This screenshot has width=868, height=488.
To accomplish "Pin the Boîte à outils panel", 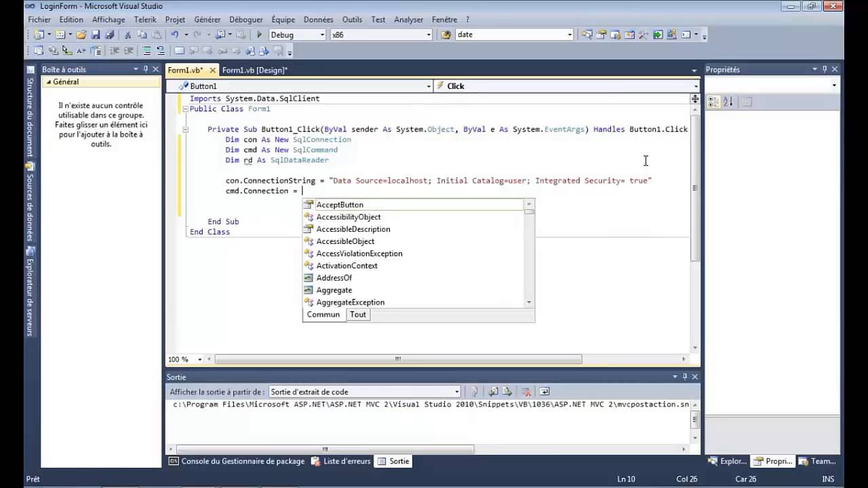I will click(145, 69).
